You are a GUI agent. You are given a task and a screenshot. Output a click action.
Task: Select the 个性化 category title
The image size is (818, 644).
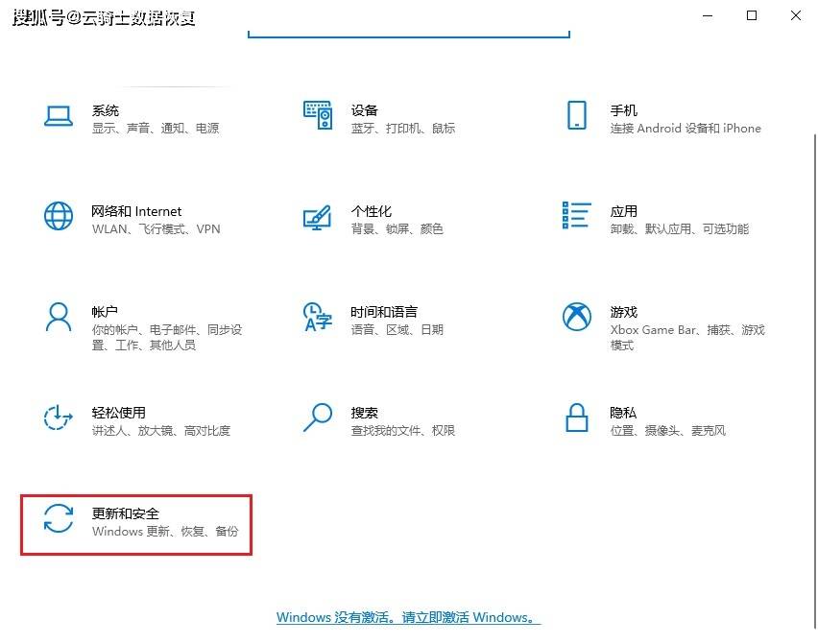371,211
